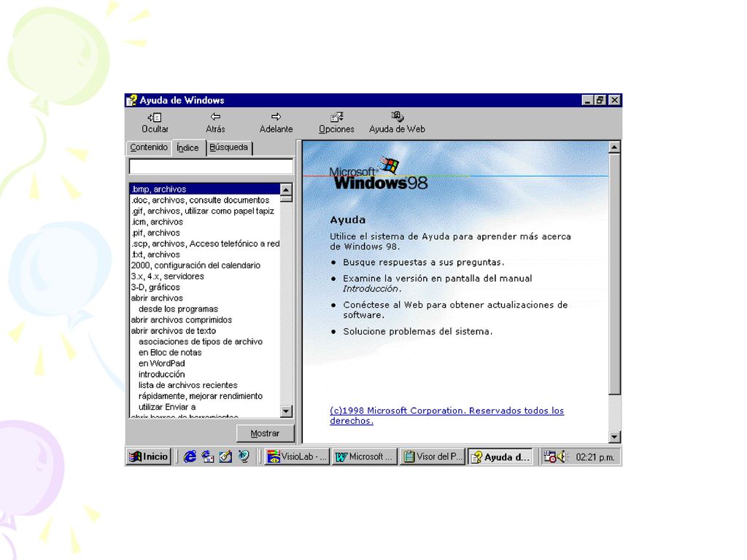Select 'desde los programas' sub-entry
Screen dimensions: 747x560
(205, 309)
